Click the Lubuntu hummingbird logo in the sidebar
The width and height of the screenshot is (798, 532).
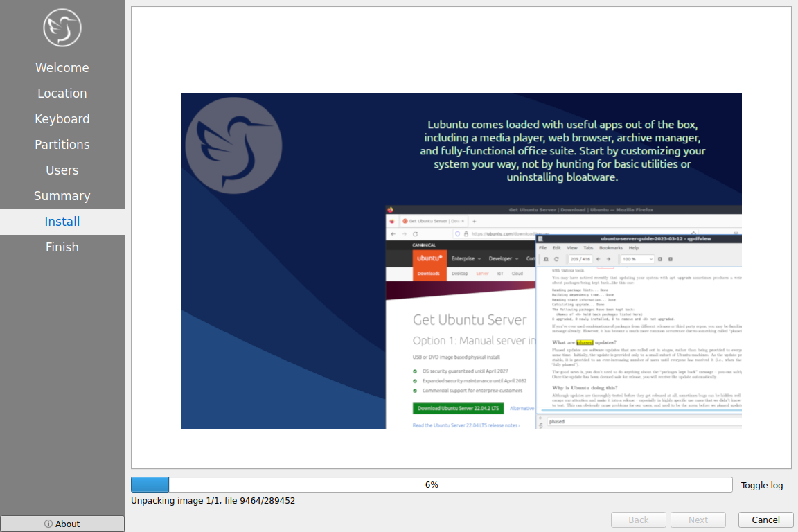click(62, 28)
